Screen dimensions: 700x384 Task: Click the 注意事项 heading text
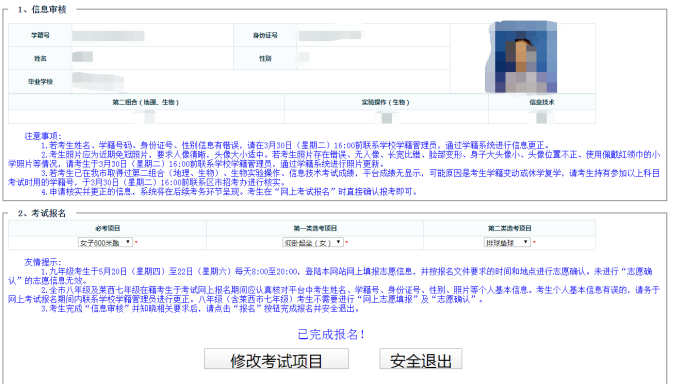pyautogui.click(x=43, y=136)
